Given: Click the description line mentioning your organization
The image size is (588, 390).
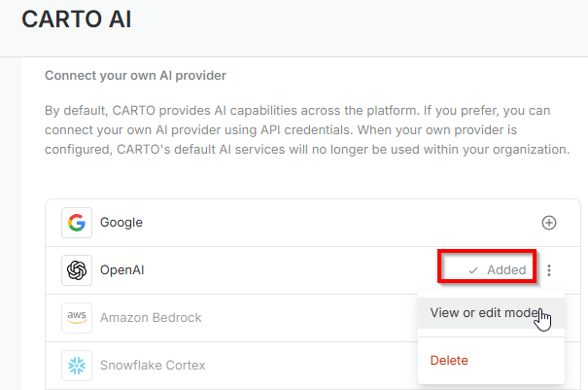Looking at the screenshot, I should tap(306, 150).
